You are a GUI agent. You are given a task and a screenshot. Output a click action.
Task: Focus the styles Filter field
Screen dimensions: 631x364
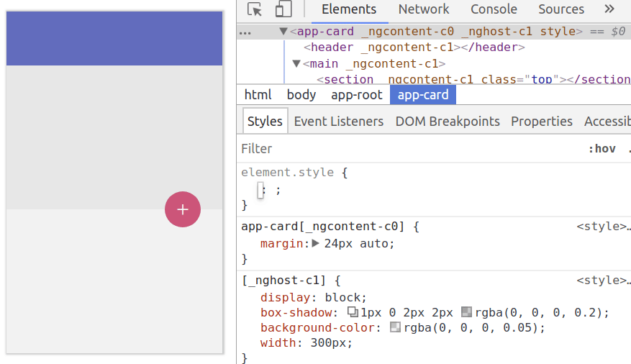point(410,149)
